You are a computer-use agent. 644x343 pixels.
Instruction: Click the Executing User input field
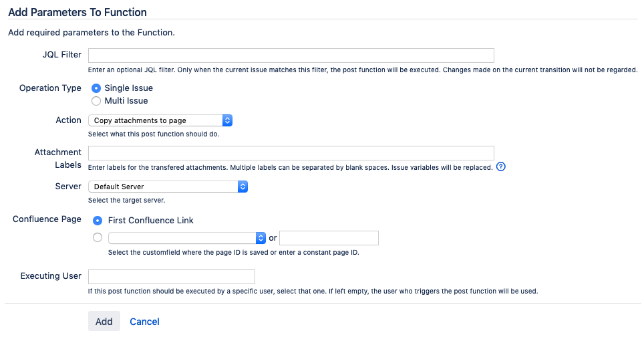pyautogui.click(x=172, y=277)
